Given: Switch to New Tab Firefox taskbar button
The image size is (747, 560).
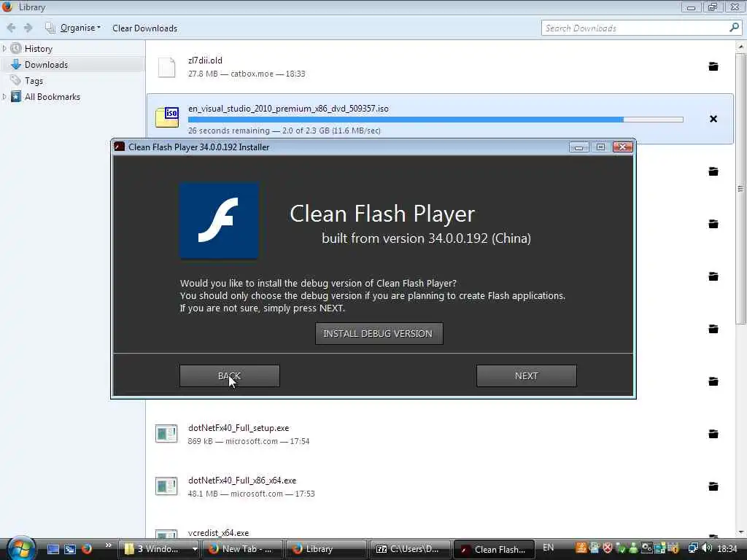Looking at the screenshot, I should (243, 549).
